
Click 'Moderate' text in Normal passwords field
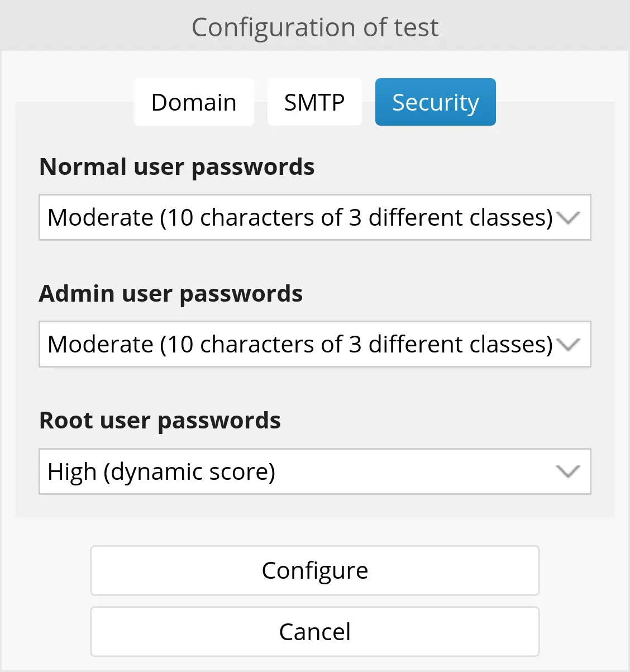[101, 217]
